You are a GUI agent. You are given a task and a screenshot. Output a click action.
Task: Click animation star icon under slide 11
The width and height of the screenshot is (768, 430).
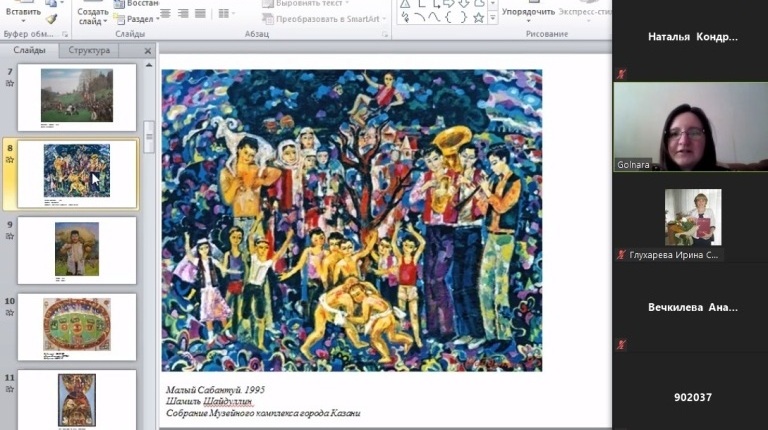click(10, 389)
